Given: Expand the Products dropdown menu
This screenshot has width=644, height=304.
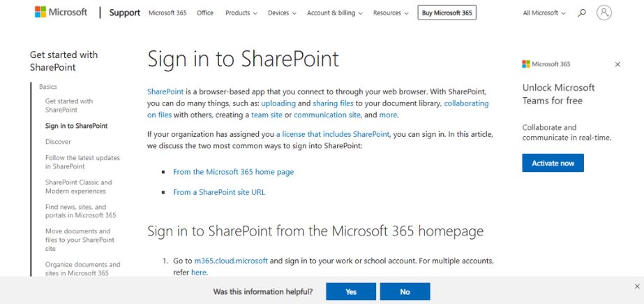Looking at the screenshot, I should (241, 13).
